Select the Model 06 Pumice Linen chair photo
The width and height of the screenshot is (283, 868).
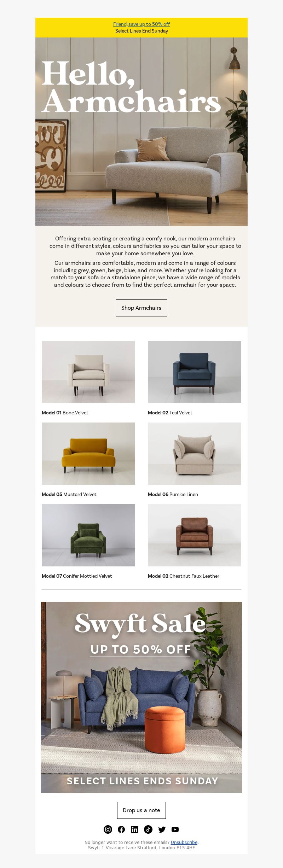pos(195,454)
